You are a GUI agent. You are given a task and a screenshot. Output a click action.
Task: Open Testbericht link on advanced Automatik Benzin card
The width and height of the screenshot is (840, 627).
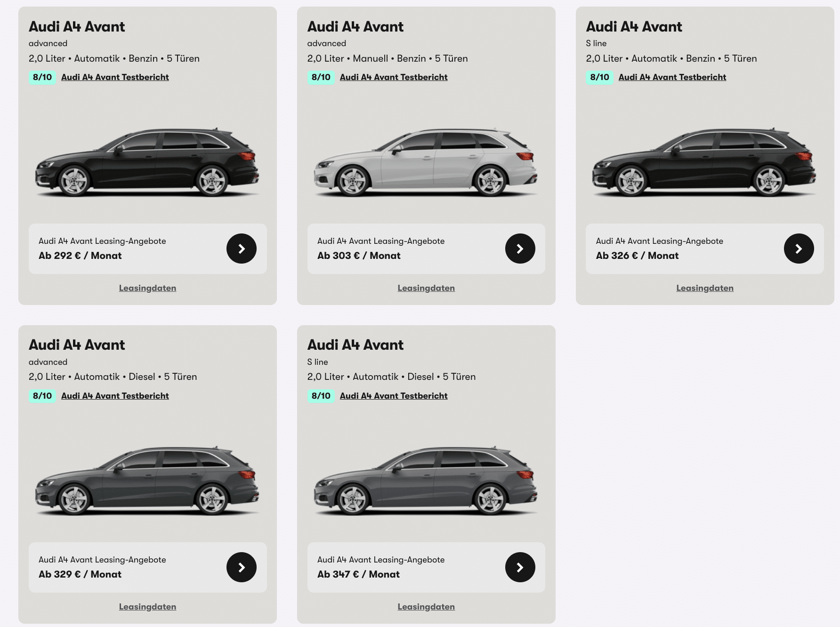(x=115, y=77)
